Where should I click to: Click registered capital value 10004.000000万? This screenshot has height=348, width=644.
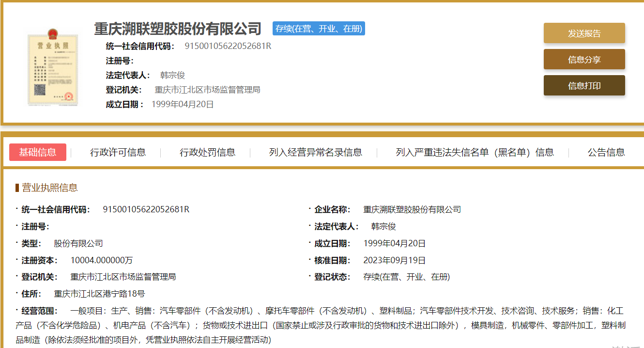pos(102,260)
